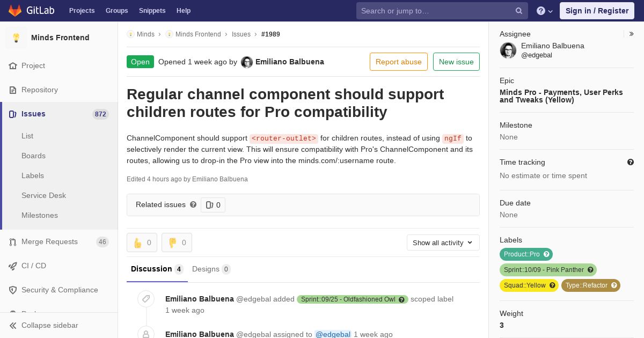Screen dimensions: 644x338
Task: Collapse the right issue sidebar chevrons
Action: point(632,34)
